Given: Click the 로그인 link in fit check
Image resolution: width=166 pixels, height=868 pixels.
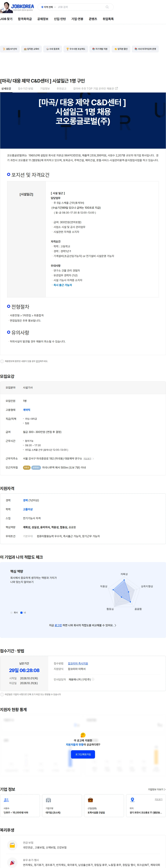Looking at the screenshot, I should click(x=58, y=625).
